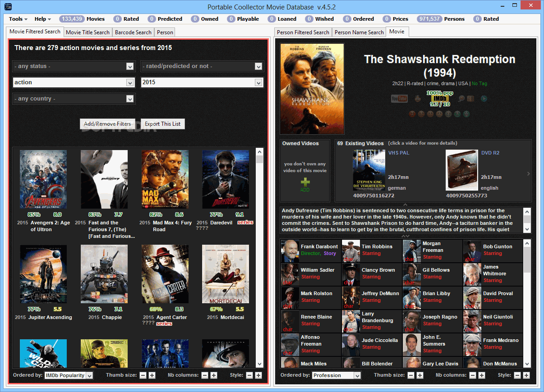Image resolution: width=544 pixels, height=392 pixels.
Task: Decrease thumb size in movie list panel
Action: tap(143, 375)
